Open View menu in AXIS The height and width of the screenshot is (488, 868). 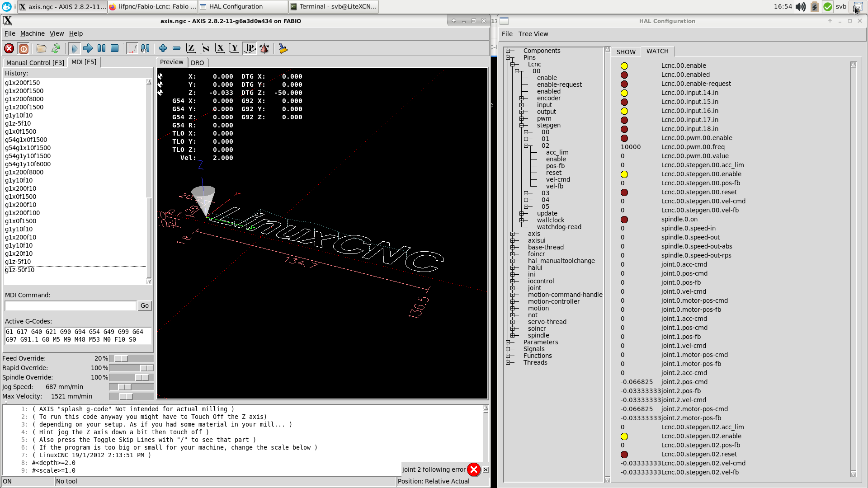[x=57, y=33]
